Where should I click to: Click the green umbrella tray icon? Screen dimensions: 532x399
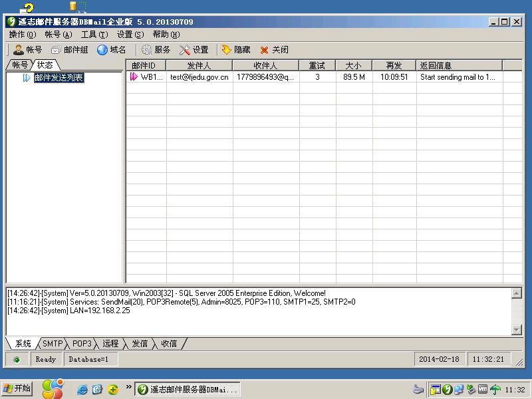click(x=495, y=389)
